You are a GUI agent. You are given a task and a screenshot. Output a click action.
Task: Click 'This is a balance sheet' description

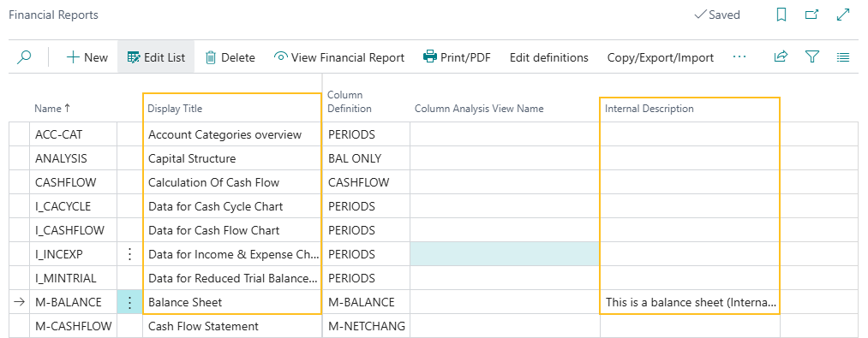pos(691,303)
